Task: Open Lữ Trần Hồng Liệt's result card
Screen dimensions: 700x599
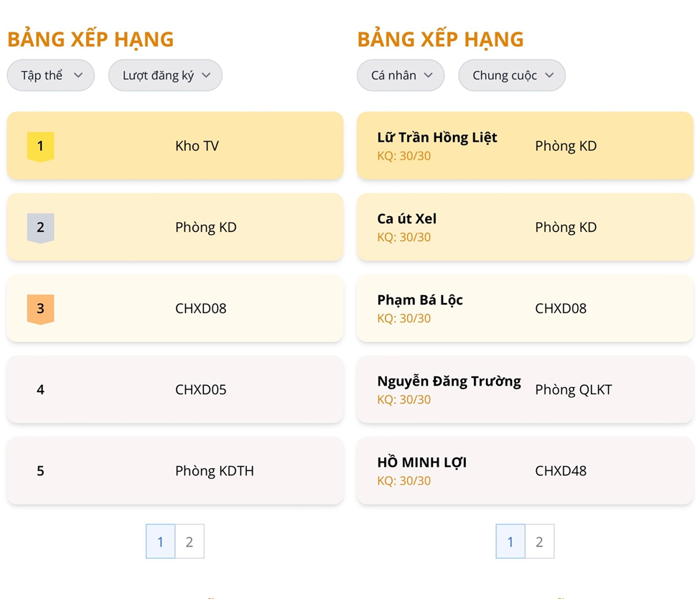Action: [525, 146]
